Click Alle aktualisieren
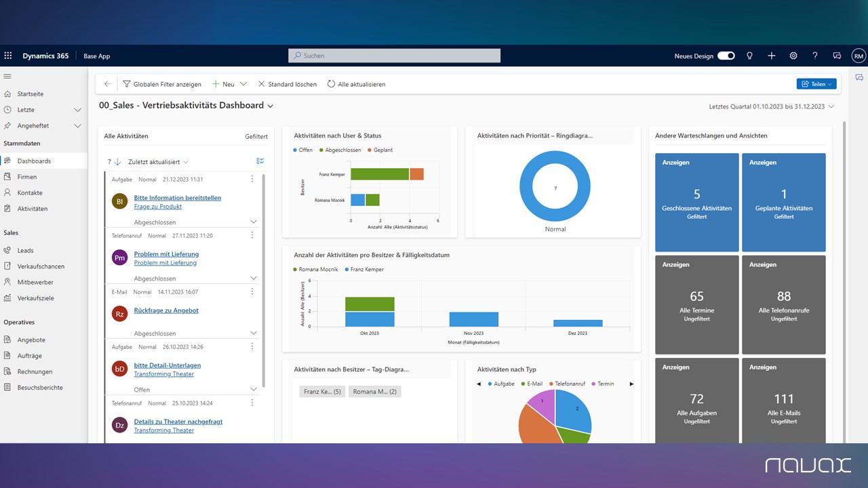 [357, 84]
